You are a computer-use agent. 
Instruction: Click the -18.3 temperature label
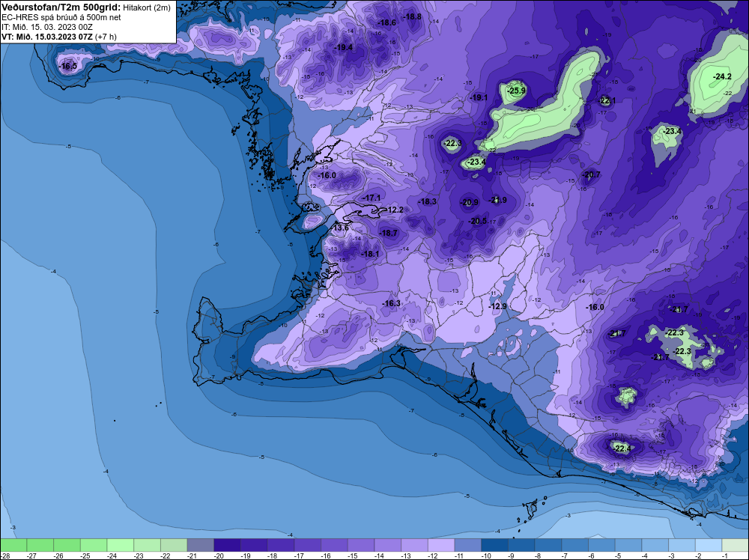[427, 202]
